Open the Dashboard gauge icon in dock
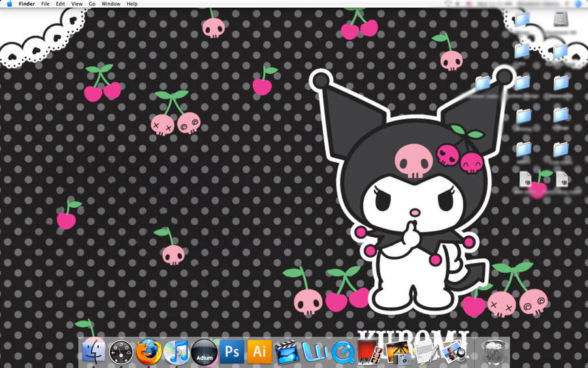588x368 pixels. point(121,352)
